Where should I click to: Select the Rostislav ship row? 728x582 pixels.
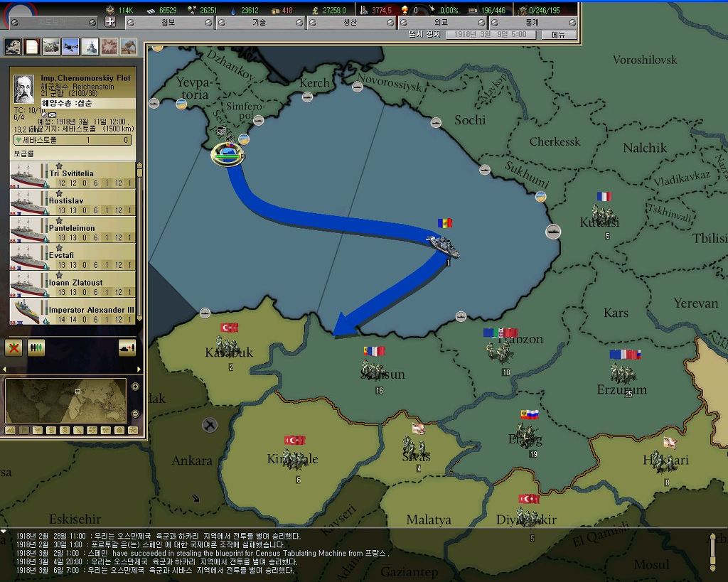[x=73, y=203]
